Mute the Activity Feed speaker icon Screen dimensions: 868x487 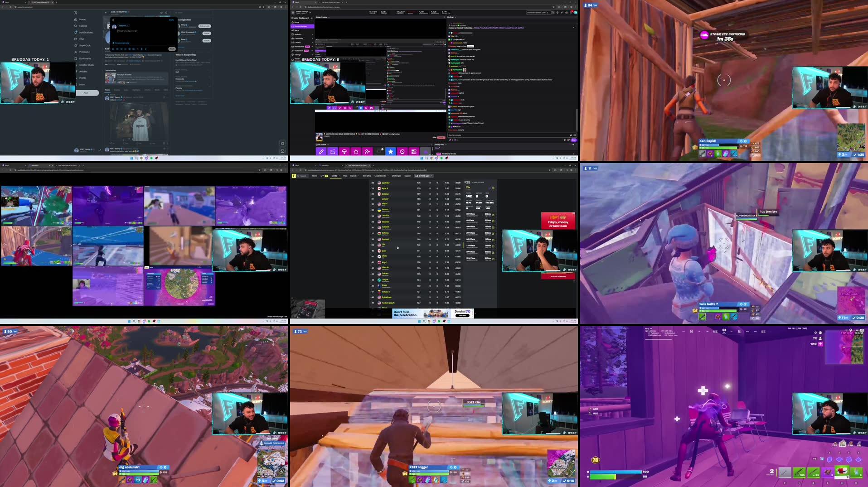click(x=574, y=144)
